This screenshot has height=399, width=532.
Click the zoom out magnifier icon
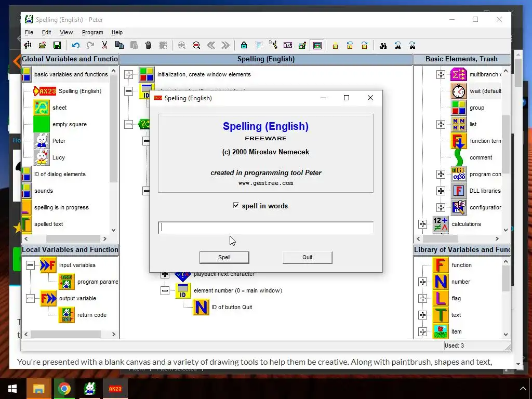tap(196, 45)
